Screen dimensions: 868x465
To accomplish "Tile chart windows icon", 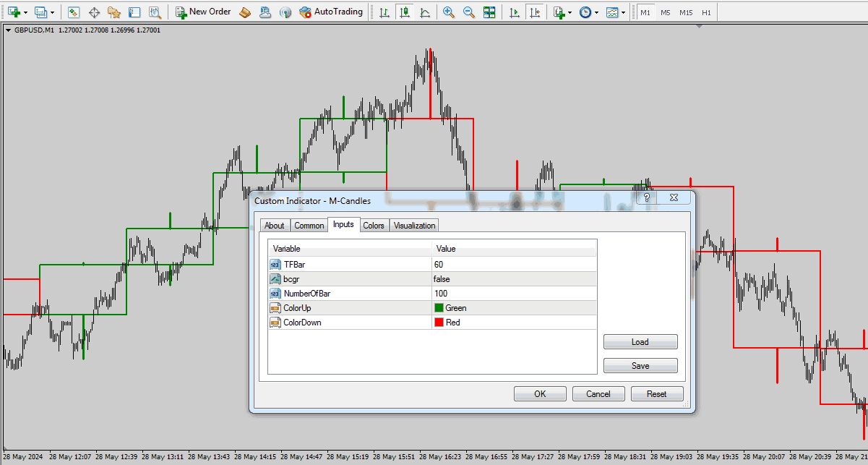I will 489,12.
